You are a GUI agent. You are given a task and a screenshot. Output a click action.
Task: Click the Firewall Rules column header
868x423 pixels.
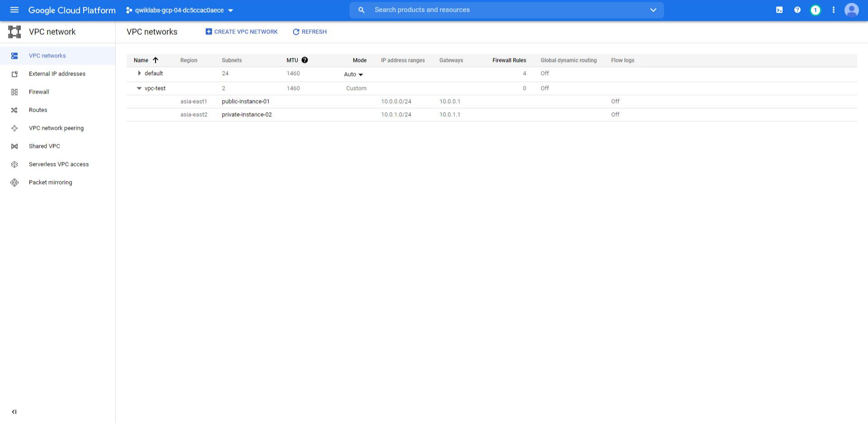tap(509, 60)
